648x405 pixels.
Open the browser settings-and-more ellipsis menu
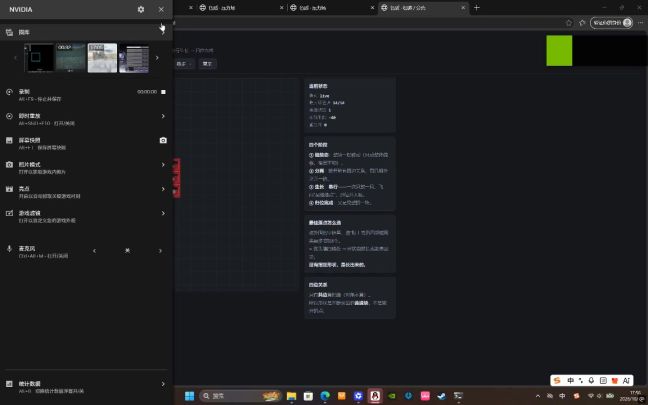(x=641, y=23)
